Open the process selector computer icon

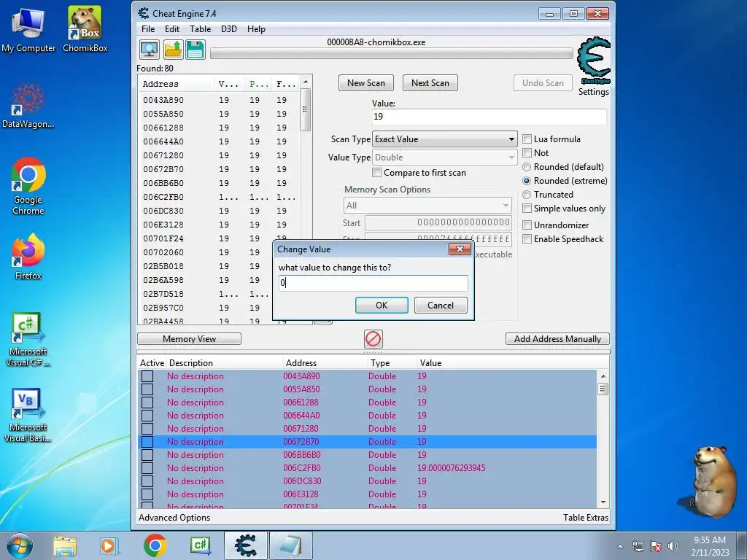[x=150, y=50]
